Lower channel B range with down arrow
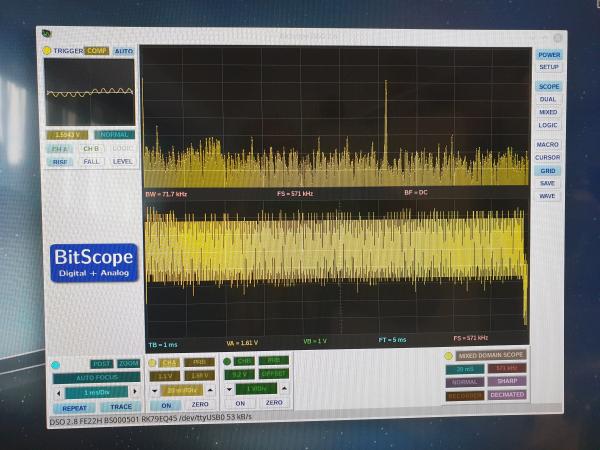 click(229, 390)
